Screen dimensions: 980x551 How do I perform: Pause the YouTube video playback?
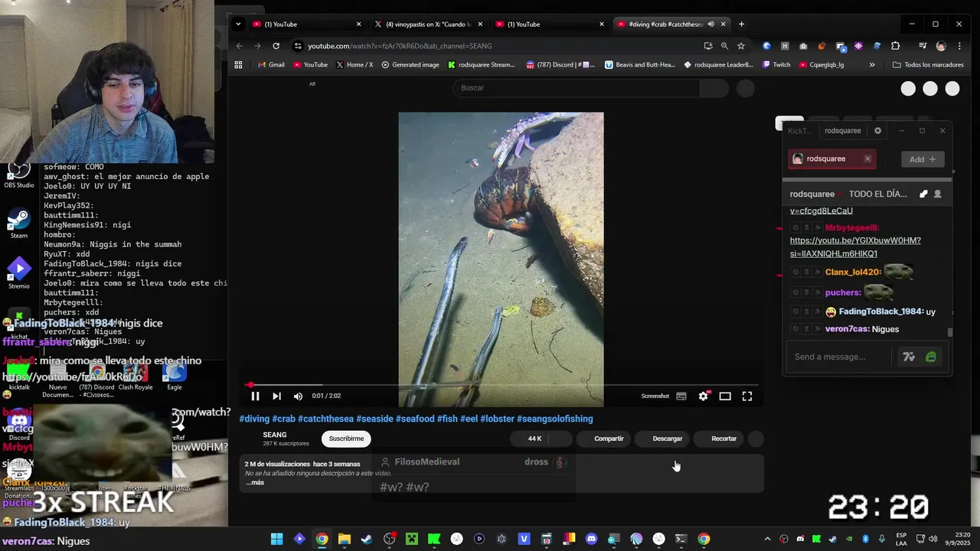[x=255, y=396]
